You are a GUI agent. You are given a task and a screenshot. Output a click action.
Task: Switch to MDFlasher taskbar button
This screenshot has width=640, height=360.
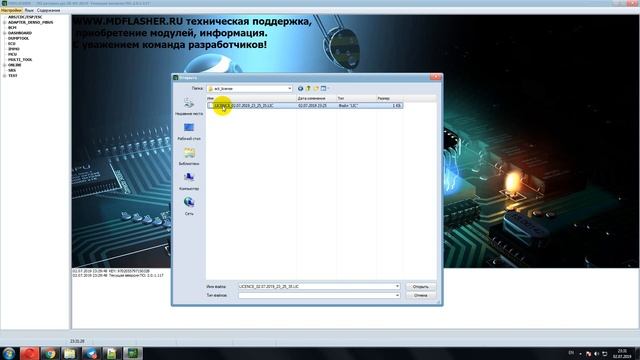[x=133, y=353]
